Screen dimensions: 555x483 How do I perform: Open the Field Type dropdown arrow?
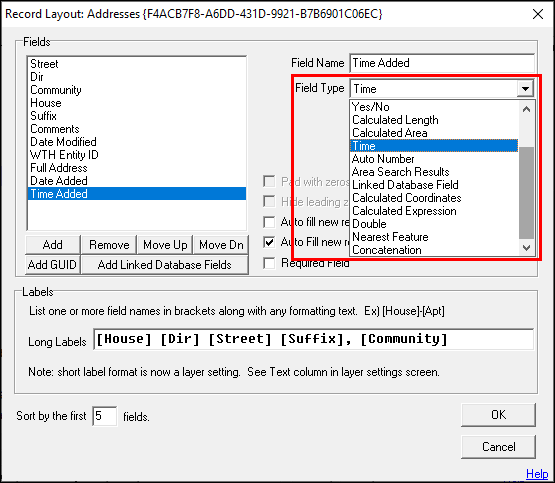coord(525,89)
